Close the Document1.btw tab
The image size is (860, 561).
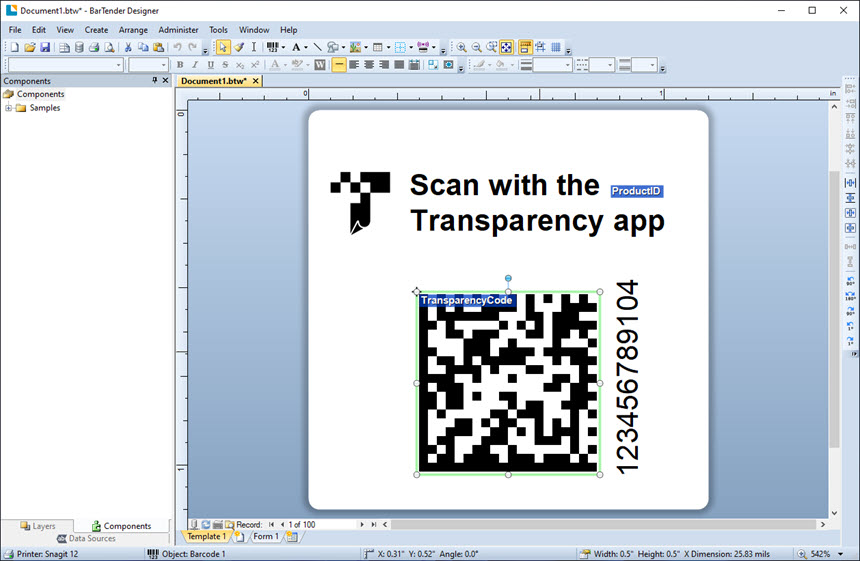[256, 81]
